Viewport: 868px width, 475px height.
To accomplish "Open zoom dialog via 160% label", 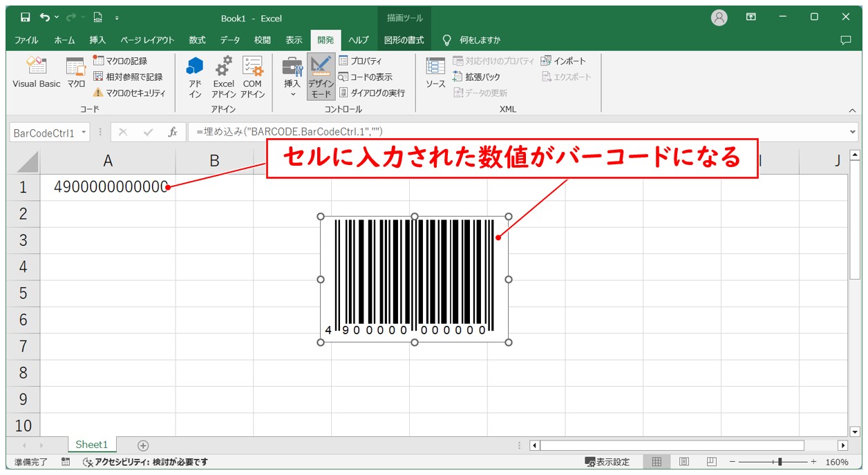I will coord(837,462).
